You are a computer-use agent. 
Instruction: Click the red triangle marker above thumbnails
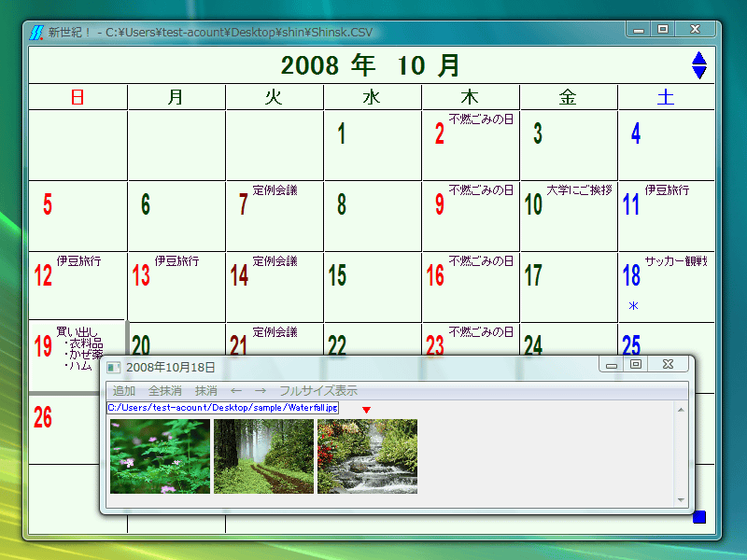tap(366, 410)
